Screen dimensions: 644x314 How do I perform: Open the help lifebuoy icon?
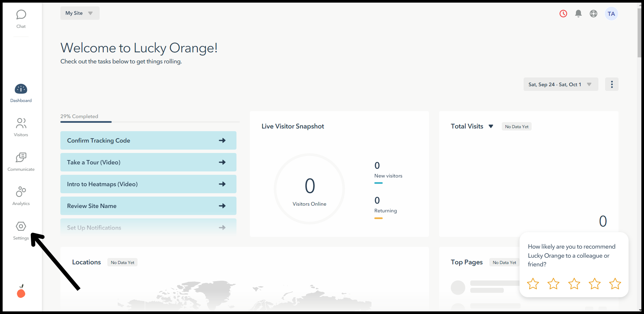[593, 14]
